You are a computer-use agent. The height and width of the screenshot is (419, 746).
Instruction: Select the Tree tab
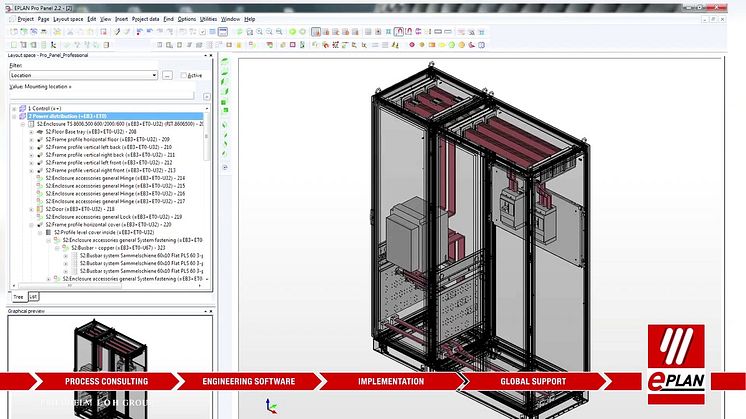pos(18,297)
